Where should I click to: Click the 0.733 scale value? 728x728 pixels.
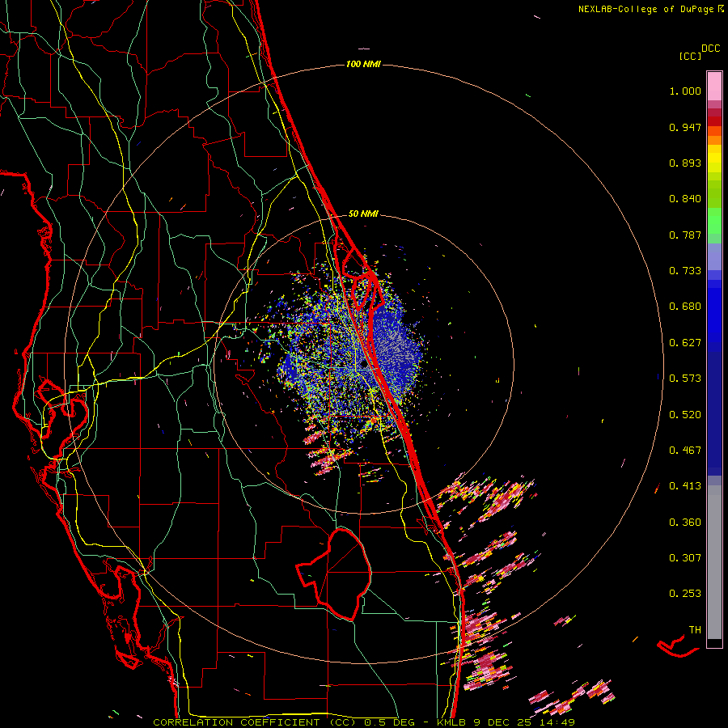[685, 271]
